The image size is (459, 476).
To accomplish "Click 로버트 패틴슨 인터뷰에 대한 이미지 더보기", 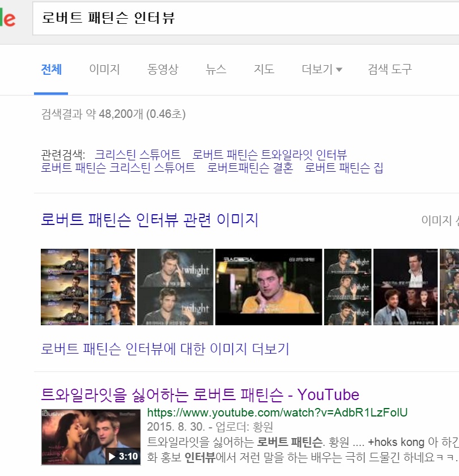I will coord(165,349).
